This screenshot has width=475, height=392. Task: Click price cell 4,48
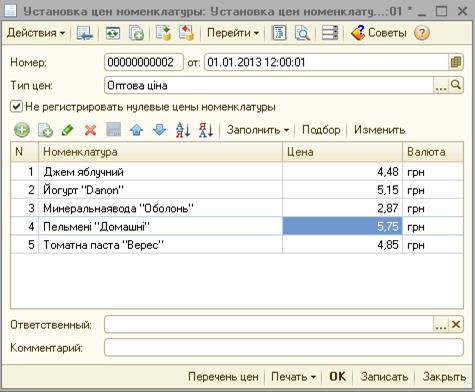[342, 172]
